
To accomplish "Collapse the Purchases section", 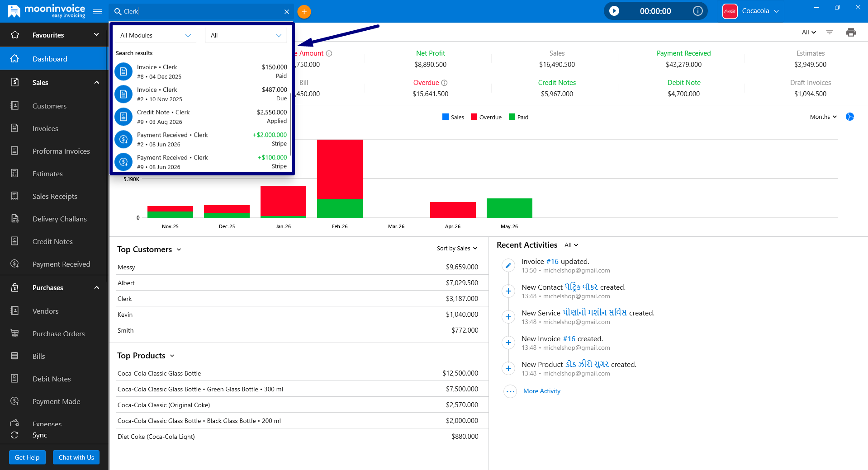I will click(96, 287).
